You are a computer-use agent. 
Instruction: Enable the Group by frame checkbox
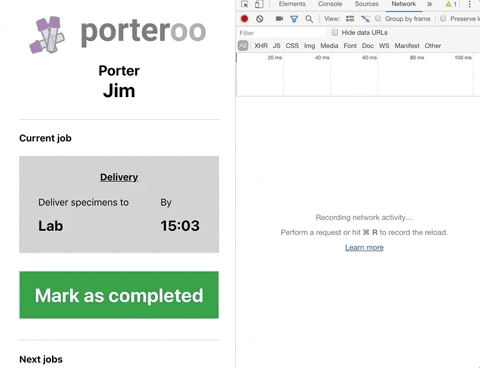point(378,18)
